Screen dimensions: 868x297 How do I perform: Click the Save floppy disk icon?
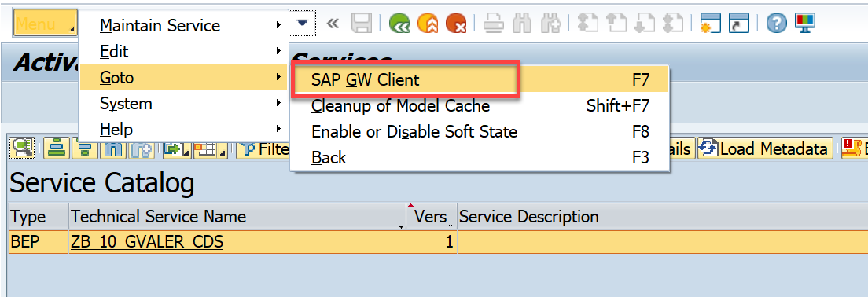click(x=362, y=24)
